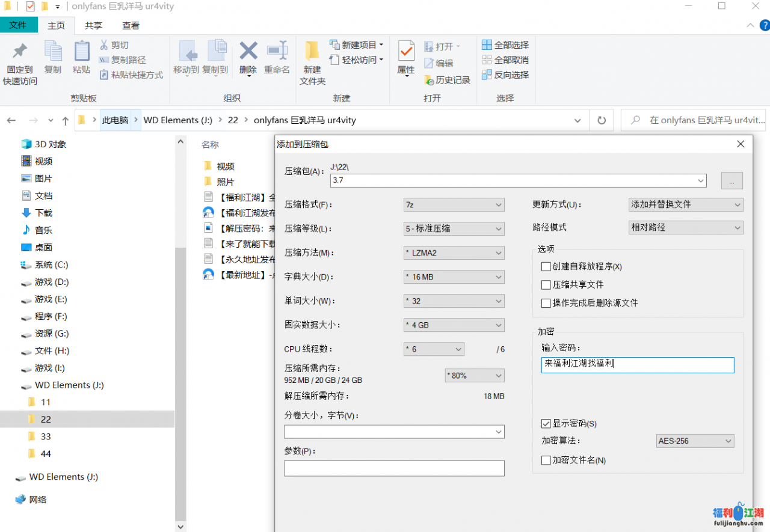
Task: Click the browse "..." button for archive path
Action: coord(731,180)
